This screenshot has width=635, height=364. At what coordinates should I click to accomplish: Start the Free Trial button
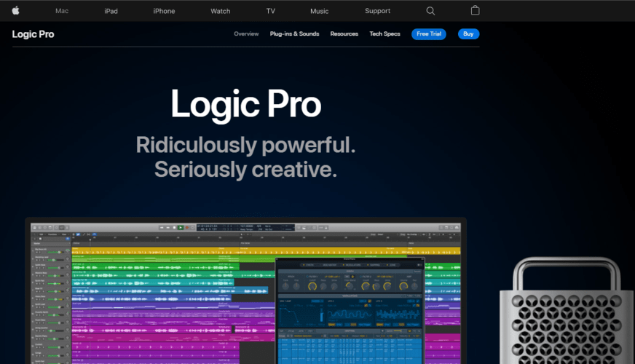429,34
